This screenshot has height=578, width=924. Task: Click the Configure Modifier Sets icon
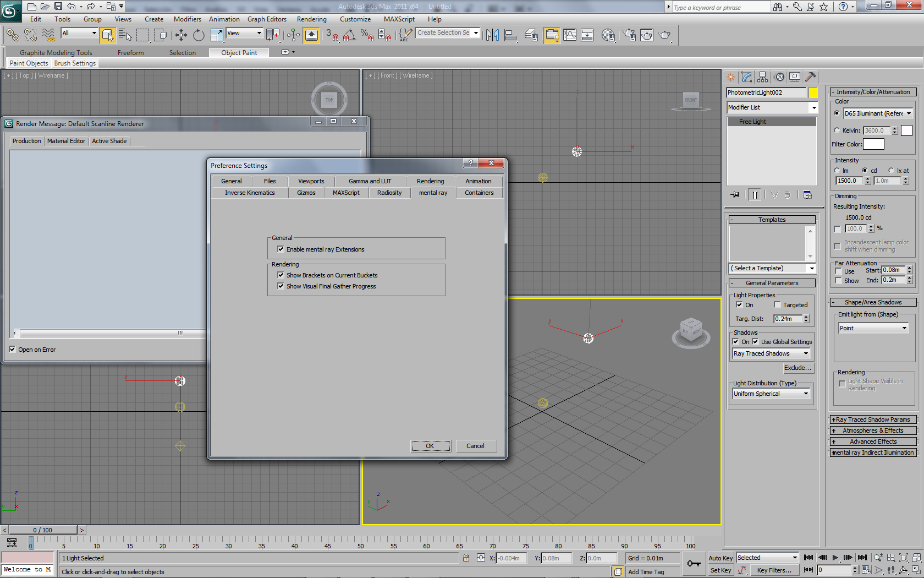click(x=807, y=195)
